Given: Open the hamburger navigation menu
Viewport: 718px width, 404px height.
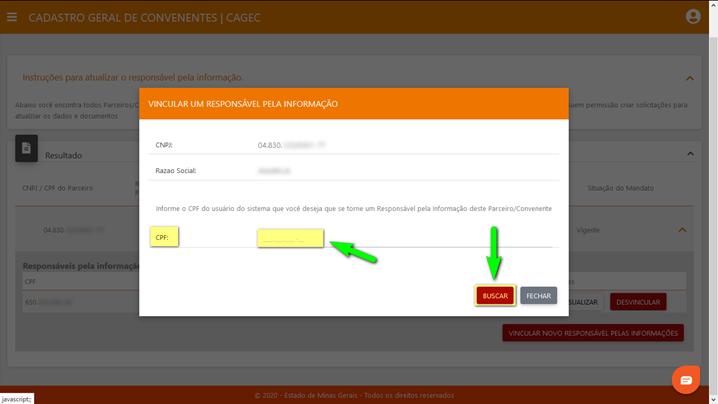Looking at the screenshot, I should pos(12,17).
